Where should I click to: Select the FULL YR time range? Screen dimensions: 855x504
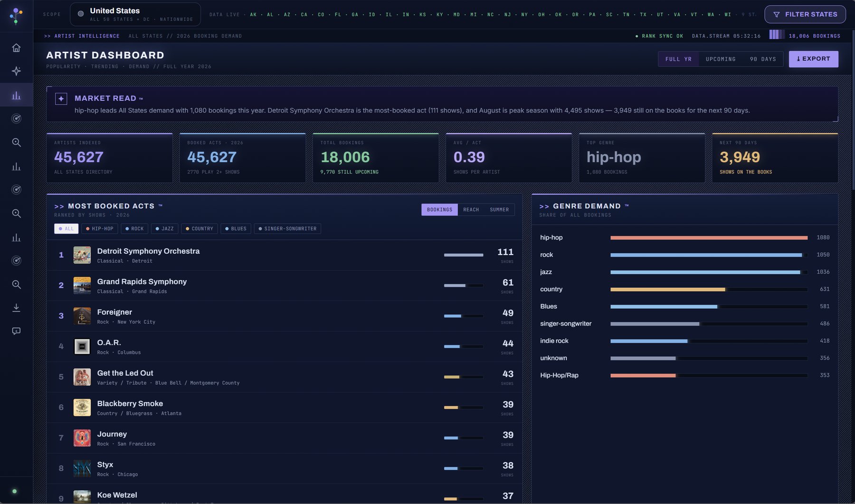tap(678, 59)
